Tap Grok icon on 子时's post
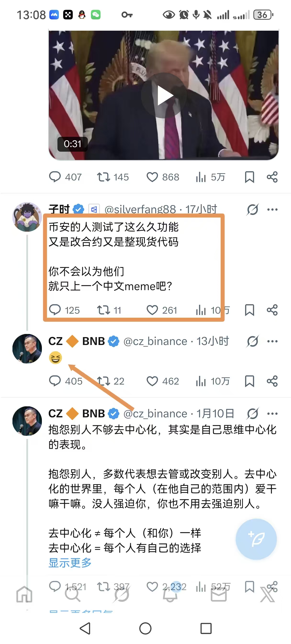The height and width of the screenshot is (644, 291). click(252, 209)
